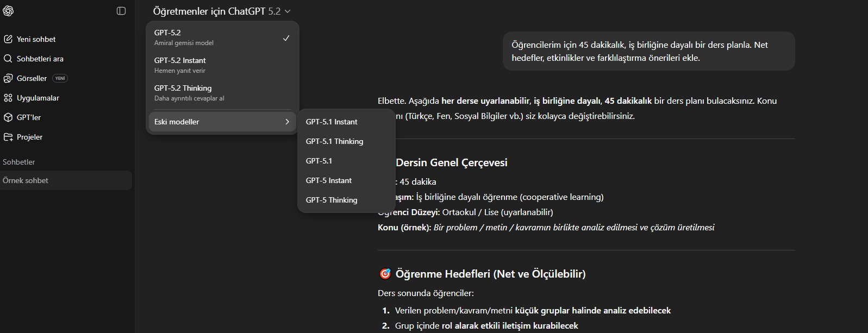868x333 pixels.
Task: Open the Eski modeller menu entry
Action: coord(222,122)
